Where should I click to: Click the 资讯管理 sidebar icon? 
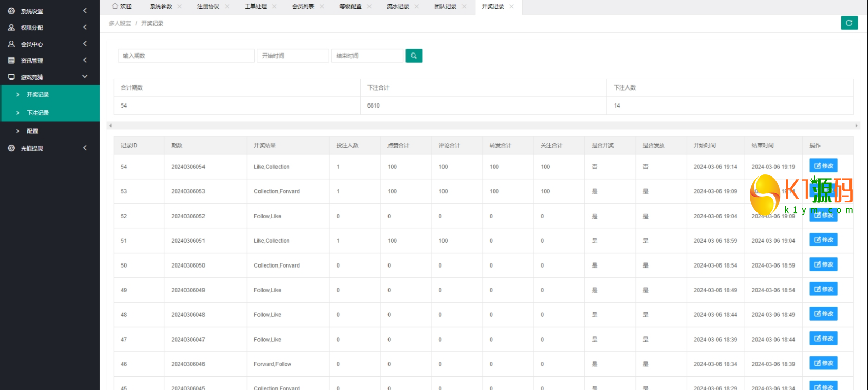(x=11, y=61)
